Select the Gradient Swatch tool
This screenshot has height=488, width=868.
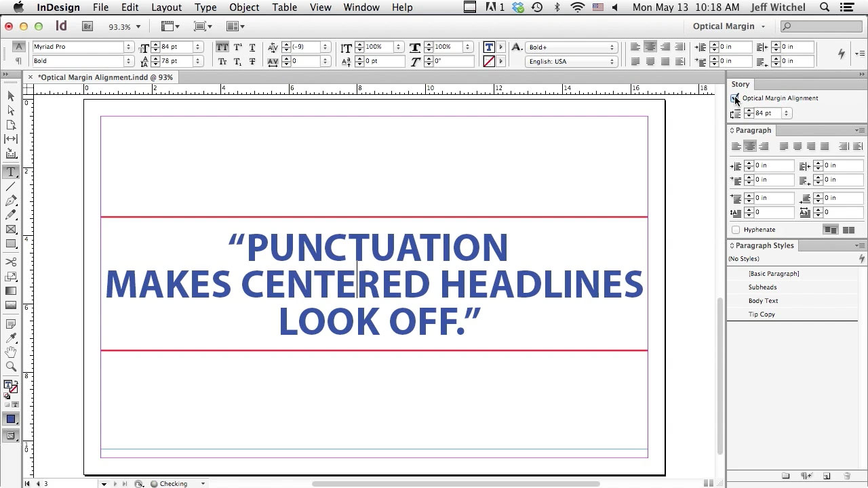pos(11,290)
